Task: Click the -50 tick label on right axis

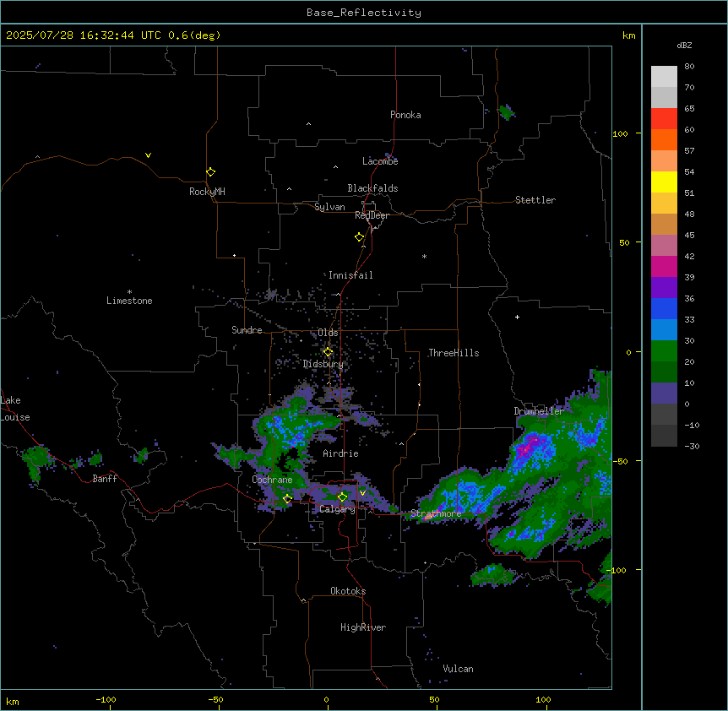Action: (x=620, y=461)
